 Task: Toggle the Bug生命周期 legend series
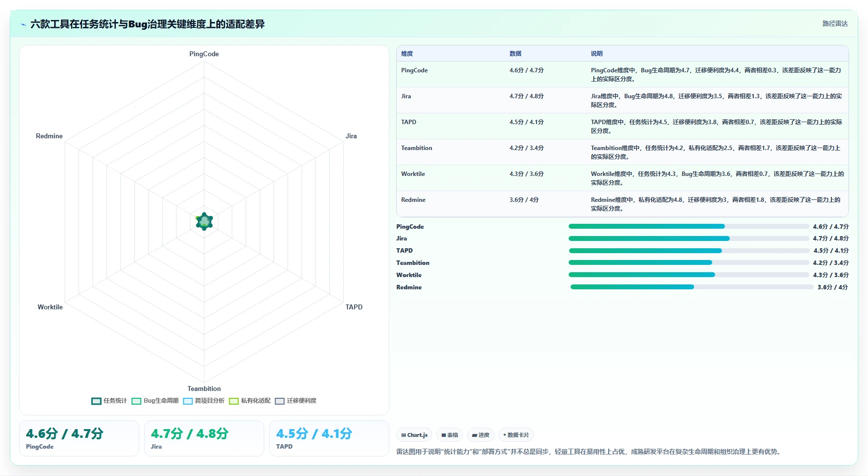(x=155, y=401)
